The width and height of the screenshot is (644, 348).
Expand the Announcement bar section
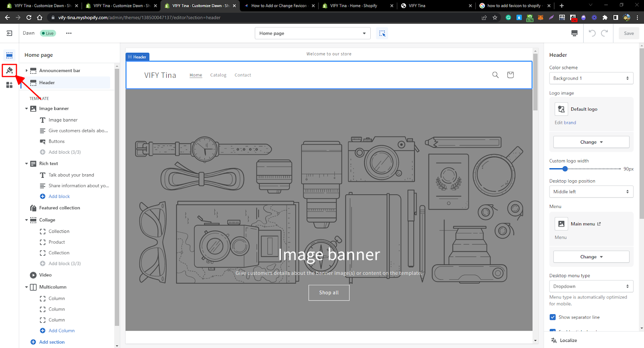(x=27, y=70)
